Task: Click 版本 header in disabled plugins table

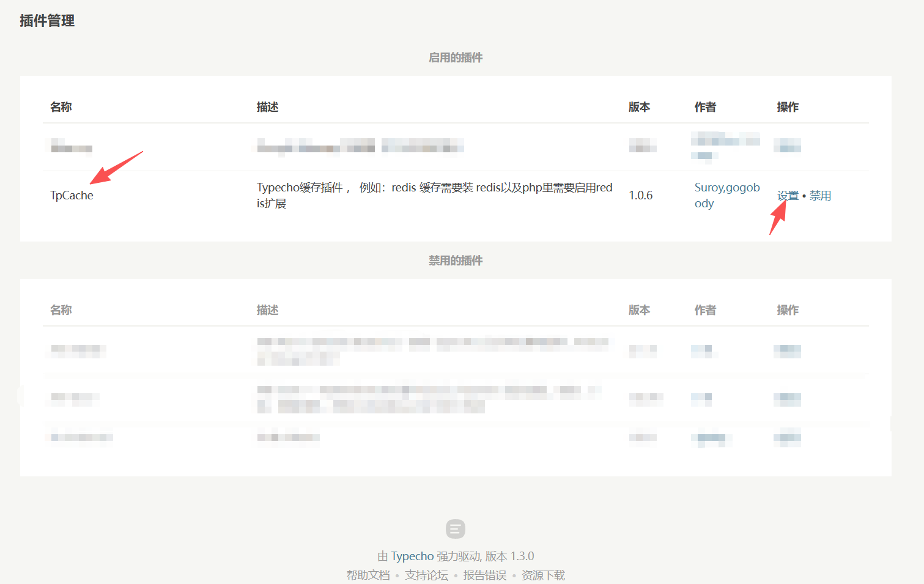Action: coord(640,310)
